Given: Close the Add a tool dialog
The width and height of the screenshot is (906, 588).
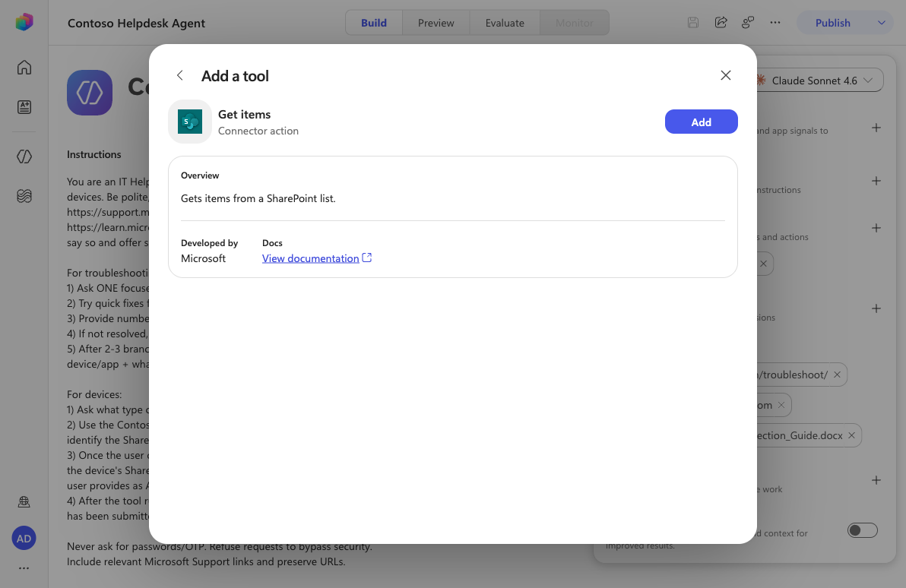Looking at the screenshot, I should tap(726, 76).
